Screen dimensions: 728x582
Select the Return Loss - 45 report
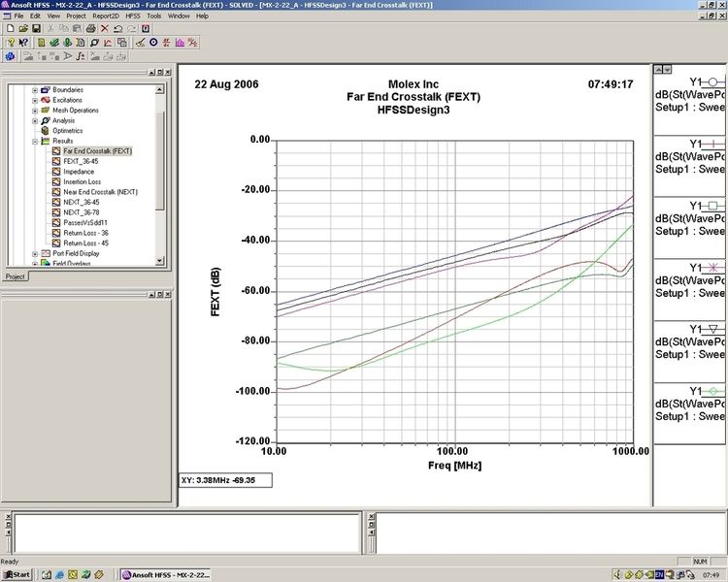click(x=85, y=243)
